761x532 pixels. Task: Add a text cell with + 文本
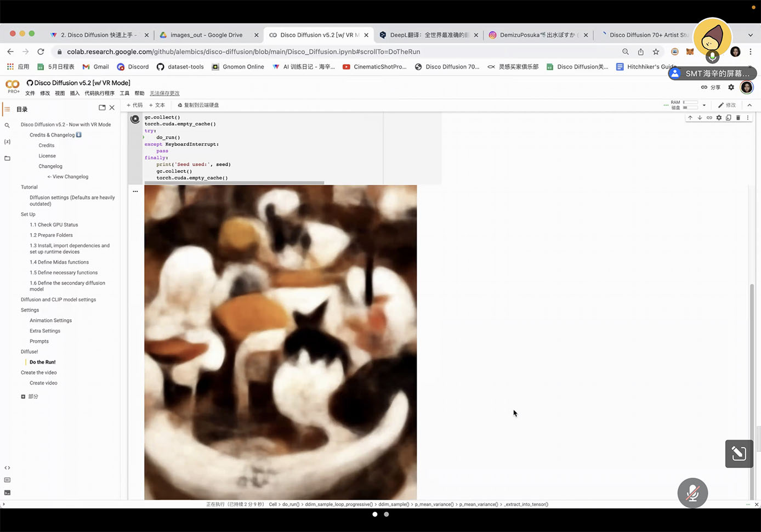157,105
